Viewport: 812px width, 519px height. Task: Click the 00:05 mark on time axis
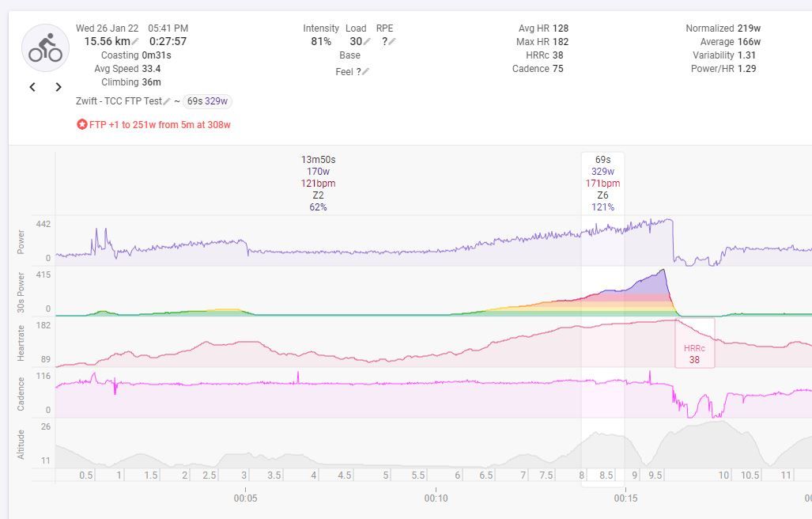tap(245, 498)
